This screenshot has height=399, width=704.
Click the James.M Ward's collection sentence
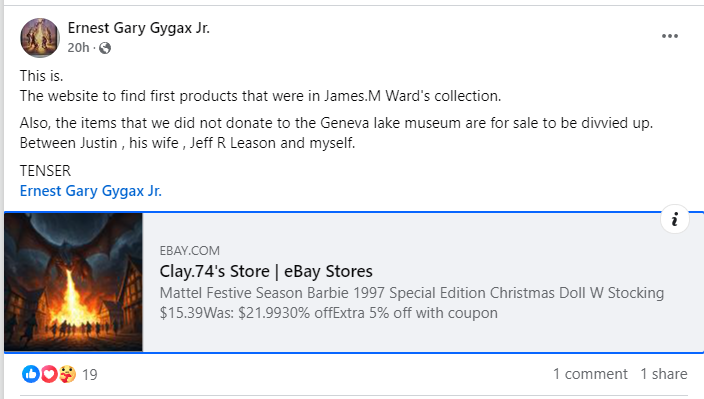click(x=260, y=96)
